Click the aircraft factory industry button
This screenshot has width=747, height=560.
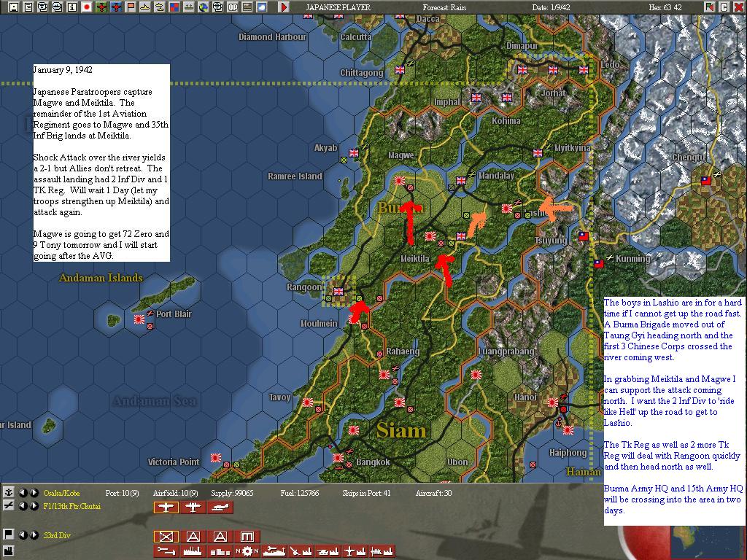point(355,551)
